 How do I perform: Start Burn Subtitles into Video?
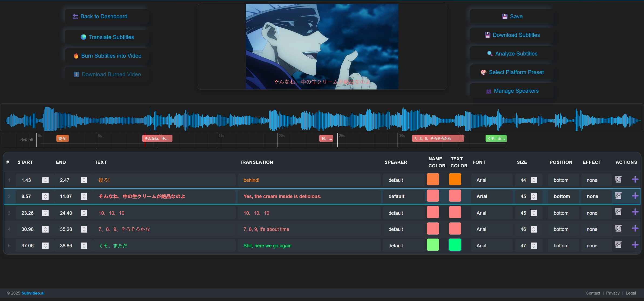[107, 56]
